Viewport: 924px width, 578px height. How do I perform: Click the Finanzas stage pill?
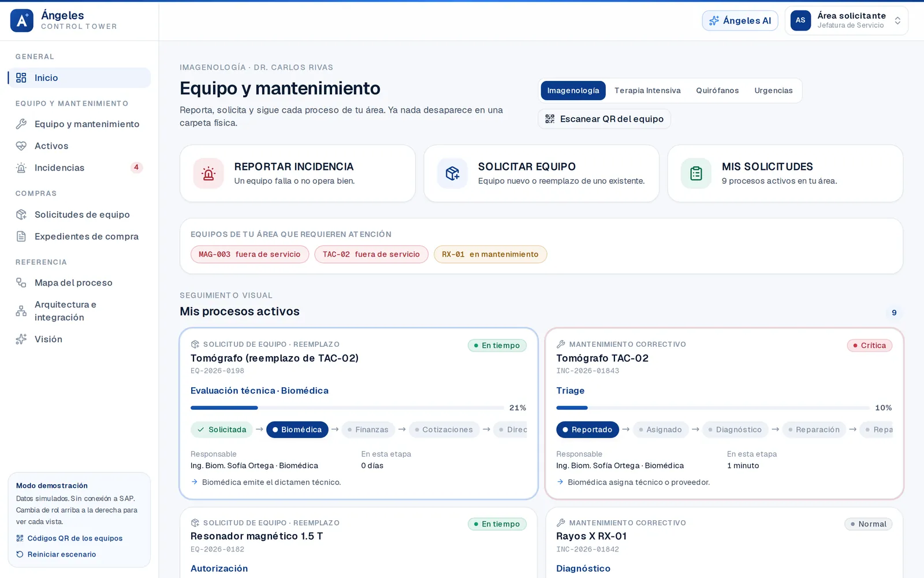point(368,429)
